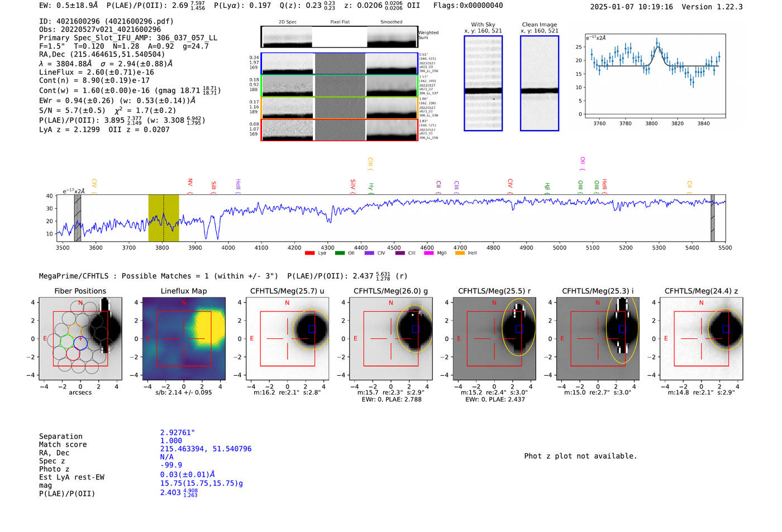Select the CFHTLS/Meg(25.5) r image

click(494, 339)
